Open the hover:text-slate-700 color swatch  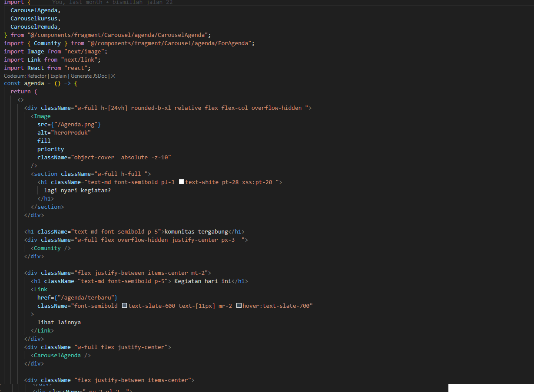pyautogui.click(x=239, y=306)
